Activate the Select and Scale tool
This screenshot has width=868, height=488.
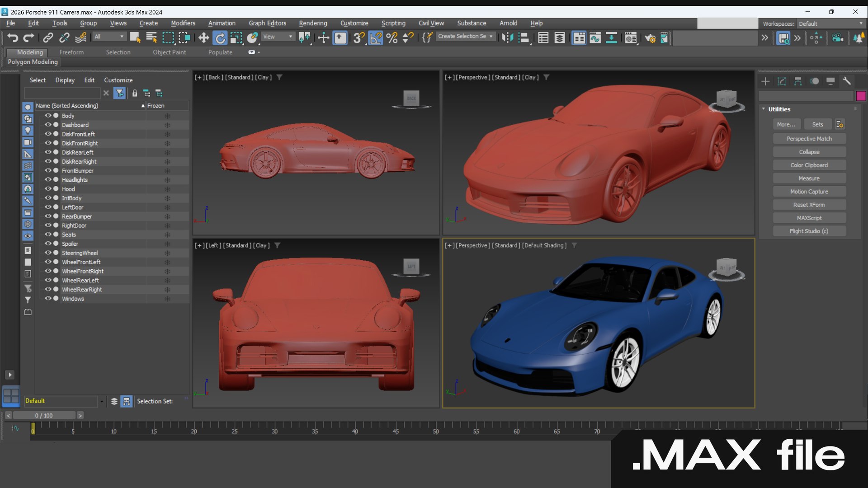click(236, 38)
